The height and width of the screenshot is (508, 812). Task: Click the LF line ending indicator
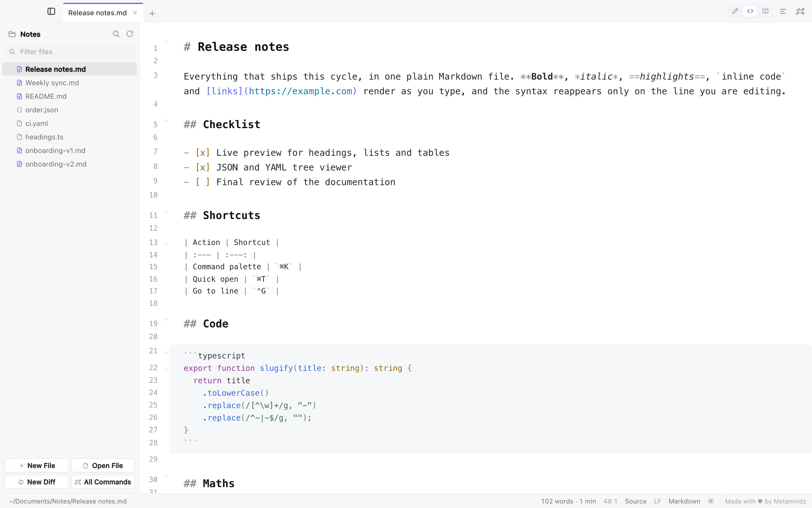coord(657,501)
